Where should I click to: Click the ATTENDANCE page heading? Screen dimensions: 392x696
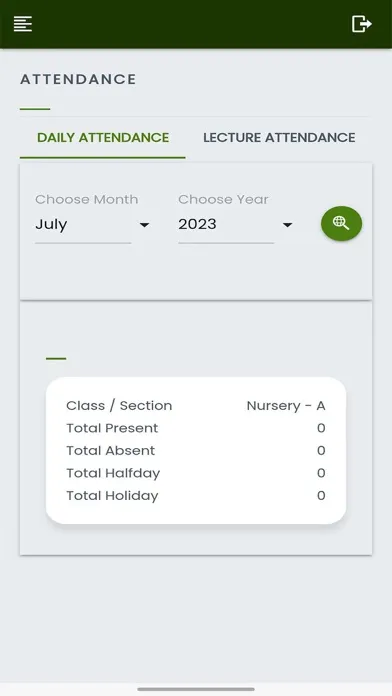(x=78, y=79)
